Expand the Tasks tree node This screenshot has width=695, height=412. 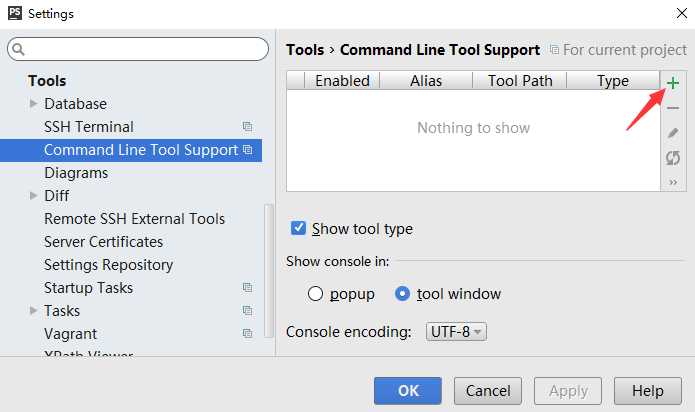tap(33, 311)
